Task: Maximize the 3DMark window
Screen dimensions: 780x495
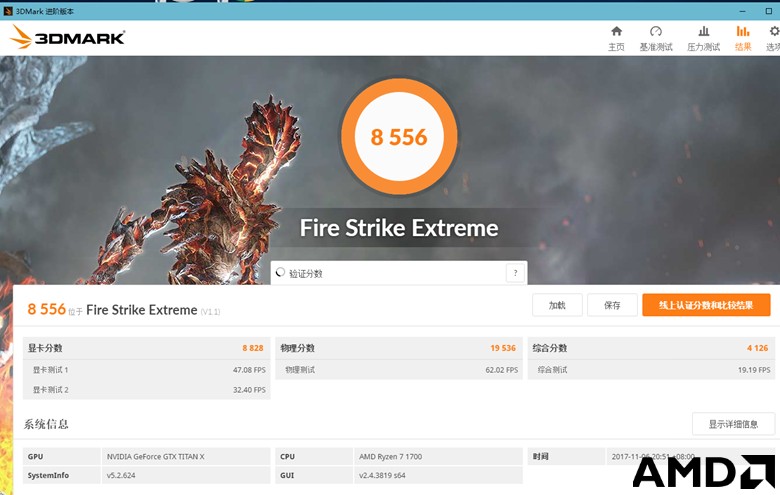Action: tap(769, 10)
